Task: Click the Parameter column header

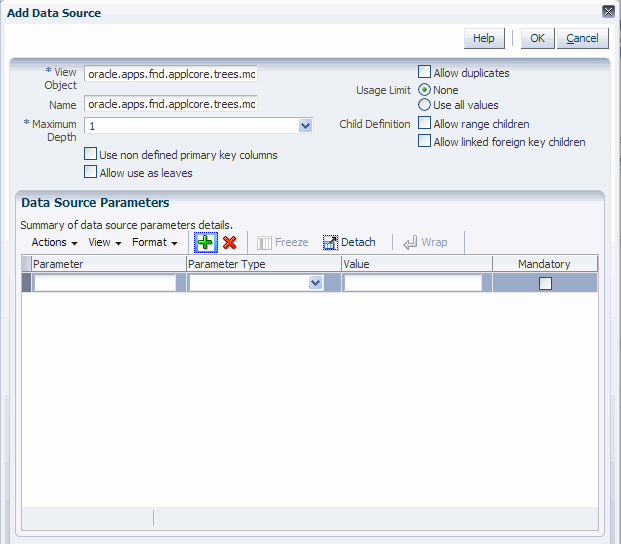Action: point(109,264)
